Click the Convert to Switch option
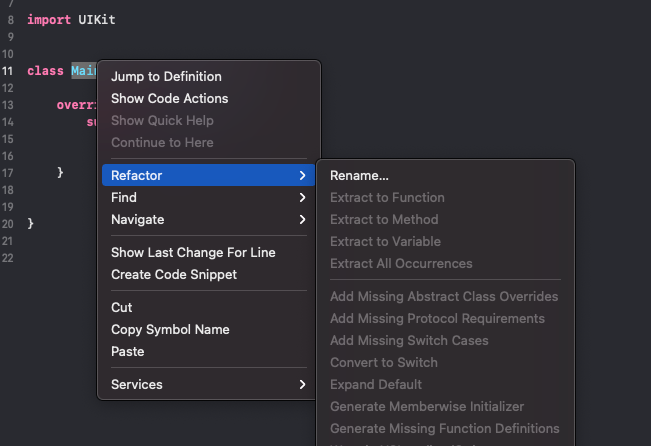Image resolution: width=651 pixels, height=446 pixels. 384,362
